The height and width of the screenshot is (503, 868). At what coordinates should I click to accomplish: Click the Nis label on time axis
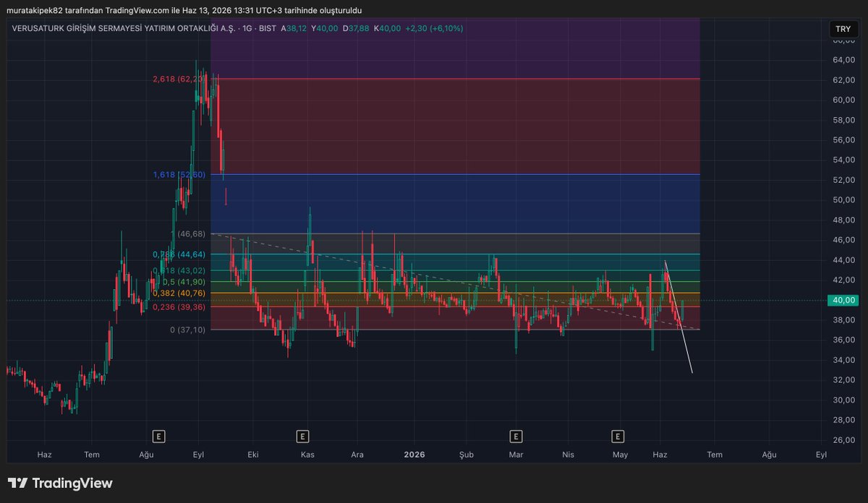(569, 455)
